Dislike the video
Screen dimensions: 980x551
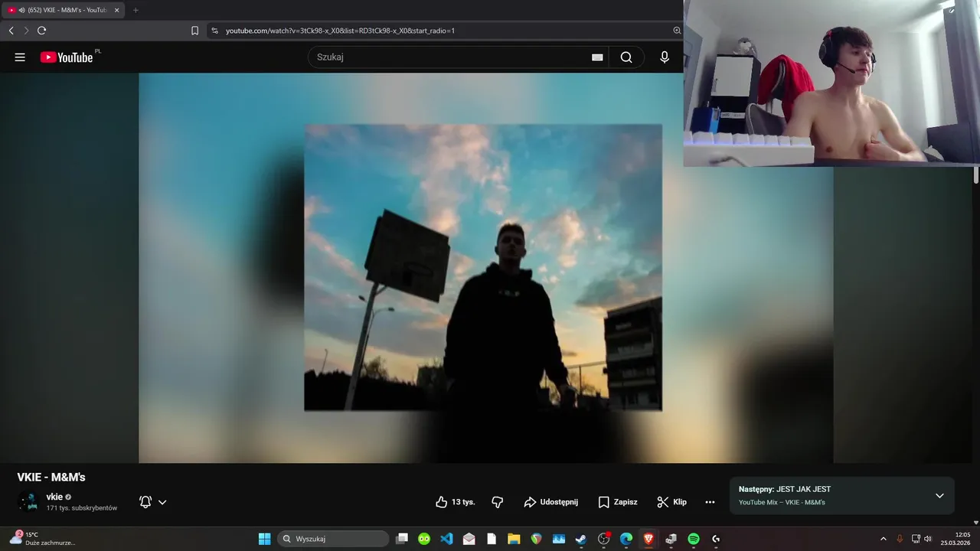point(498,502)
